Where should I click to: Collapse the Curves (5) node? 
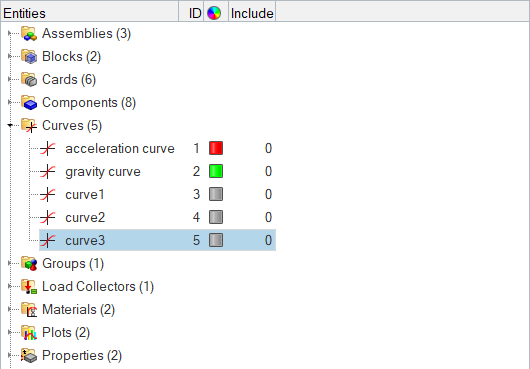coord(10,125)
